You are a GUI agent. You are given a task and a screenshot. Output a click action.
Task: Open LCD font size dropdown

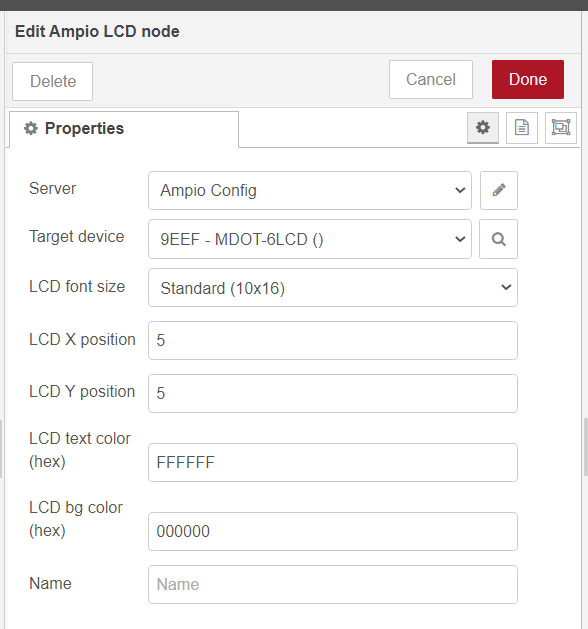click(333, 288)
